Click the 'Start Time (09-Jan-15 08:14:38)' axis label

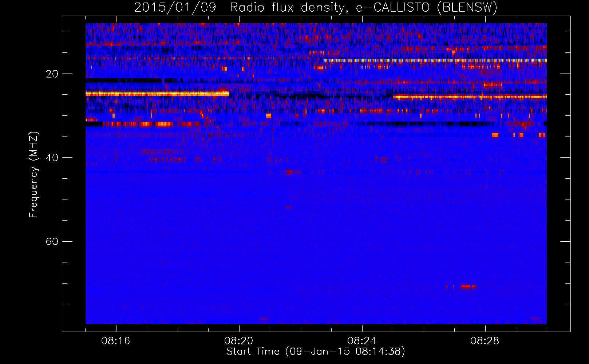tap(316, 351)
